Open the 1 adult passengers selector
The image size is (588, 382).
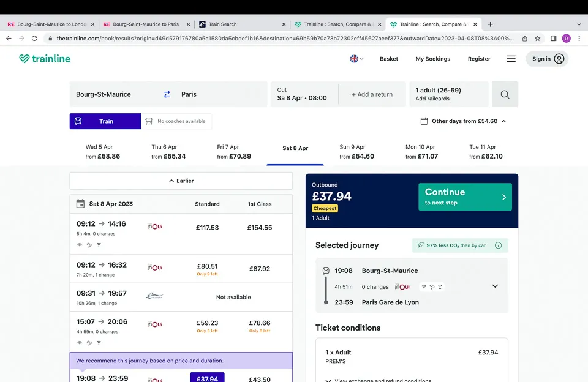449,94
